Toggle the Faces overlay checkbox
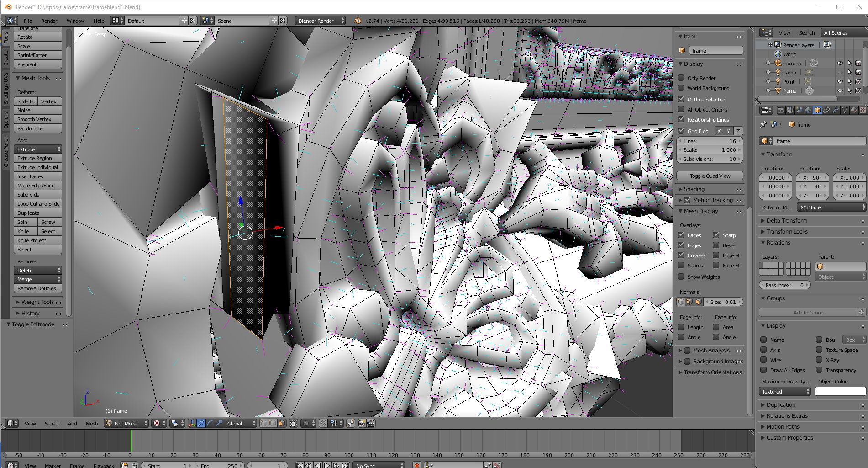868x468 pixels. [681, 235]
